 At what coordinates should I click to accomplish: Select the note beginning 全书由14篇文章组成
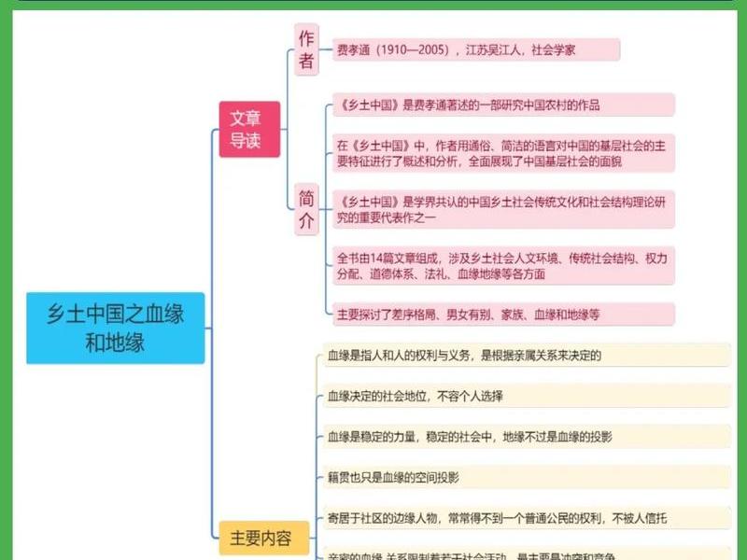pyautogui.click(x=503, y=266)
